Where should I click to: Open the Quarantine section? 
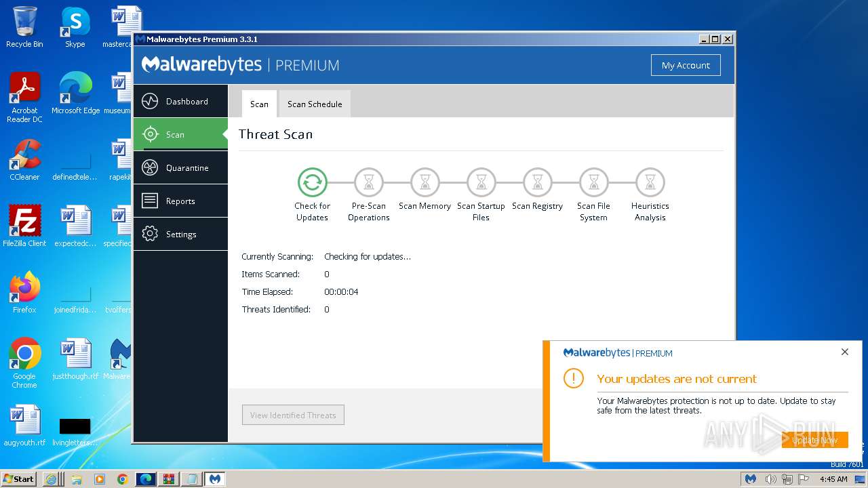(x=180, y=167)
